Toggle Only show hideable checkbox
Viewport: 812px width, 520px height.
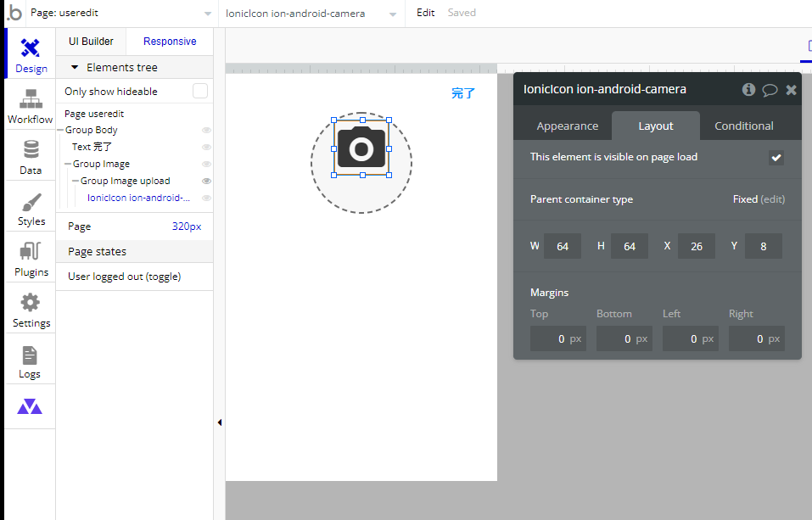click(200, 91)
